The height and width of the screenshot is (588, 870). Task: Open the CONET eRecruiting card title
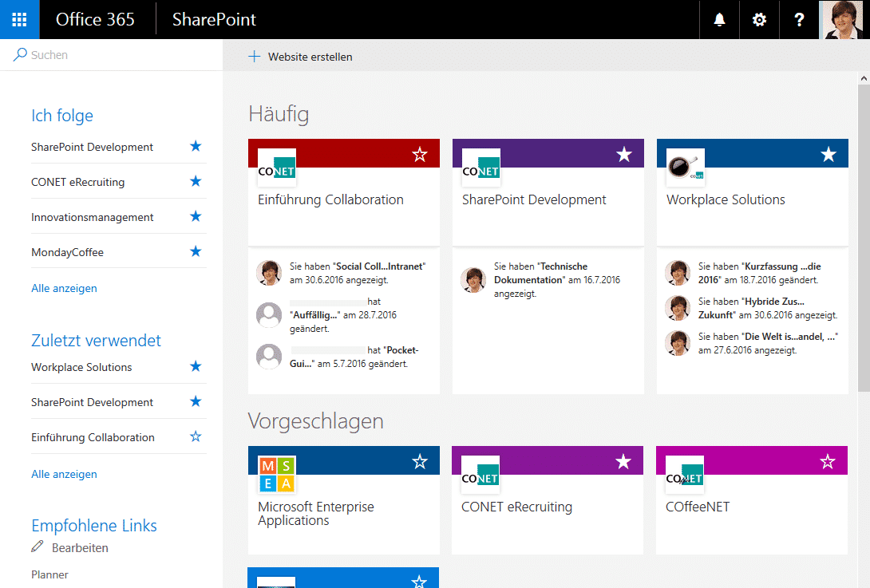pyautogui.click(x=516, y=507)
